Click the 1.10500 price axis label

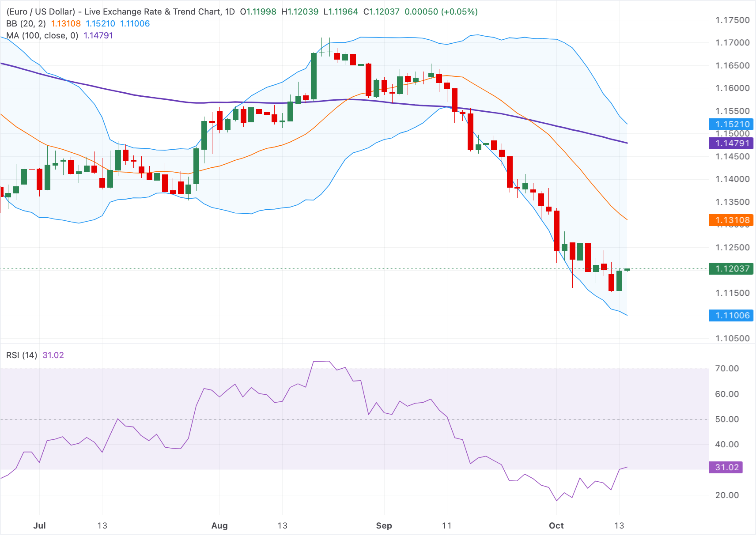point(733,339)
